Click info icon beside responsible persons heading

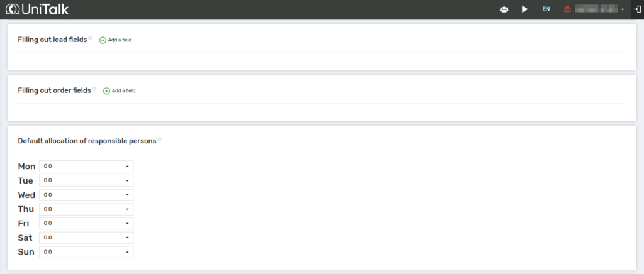159,140
